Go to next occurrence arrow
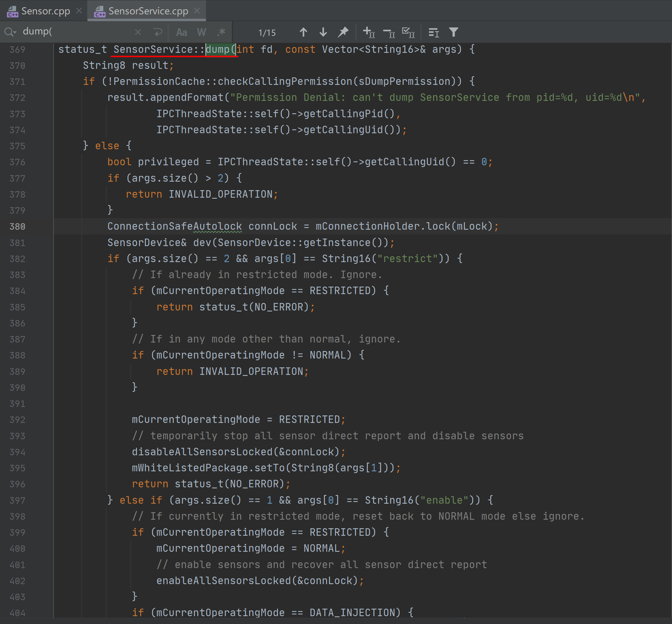This screenshot has height=624, width=672. click(x=323, y=32)
